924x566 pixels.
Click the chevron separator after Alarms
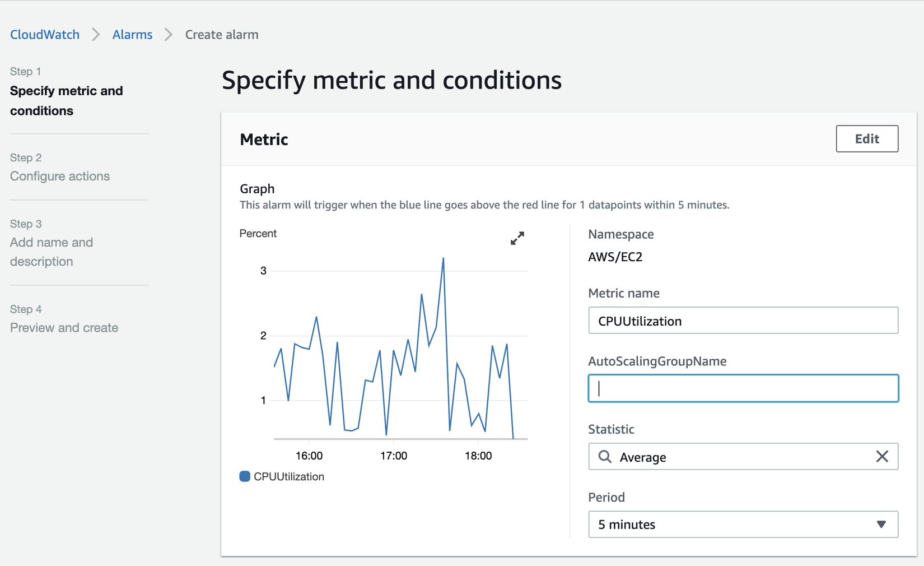tap(169, 35)
